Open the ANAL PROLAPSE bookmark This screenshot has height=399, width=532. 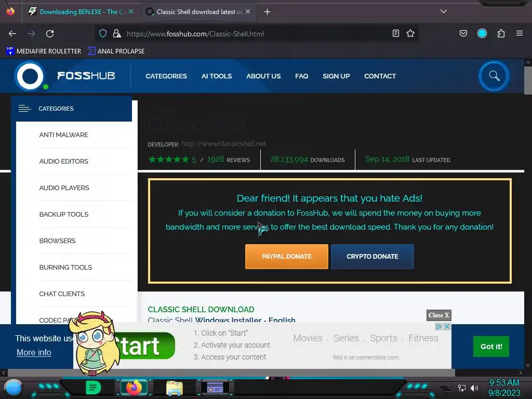point(116,51)
